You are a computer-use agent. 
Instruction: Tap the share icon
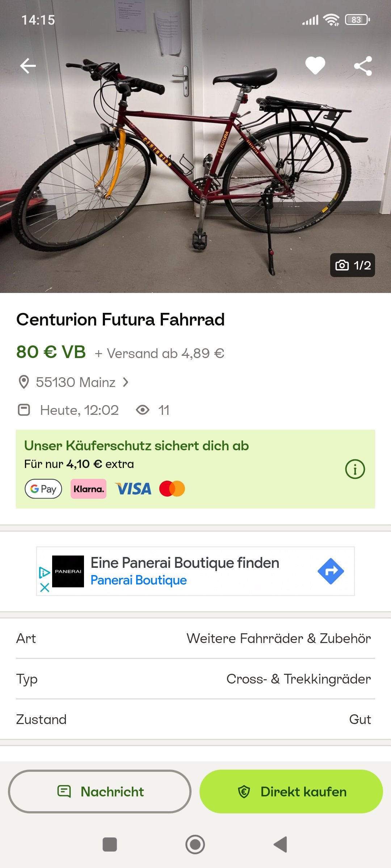363,66
